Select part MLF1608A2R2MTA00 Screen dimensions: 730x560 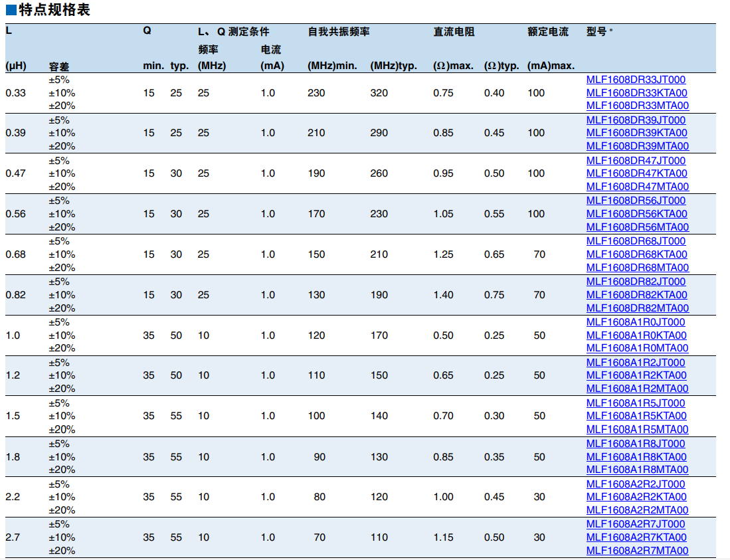click(637, 510)
